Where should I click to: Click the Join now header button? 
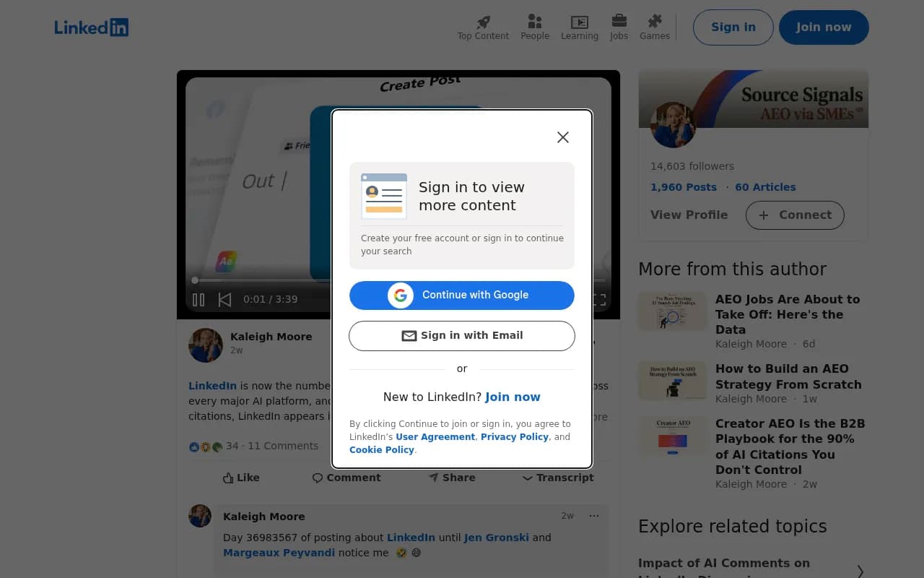tap(824, 27)
